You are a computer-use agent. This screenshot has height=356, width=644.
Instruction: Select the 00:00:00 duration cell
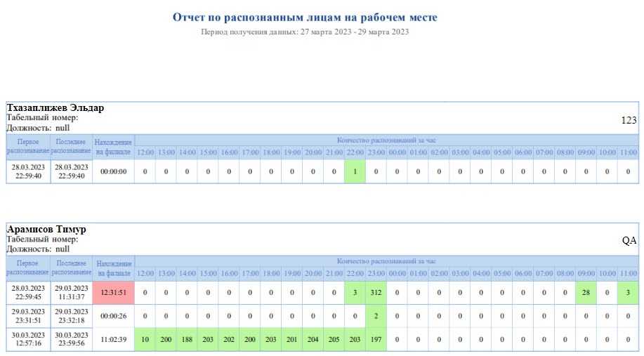[113, 171]
